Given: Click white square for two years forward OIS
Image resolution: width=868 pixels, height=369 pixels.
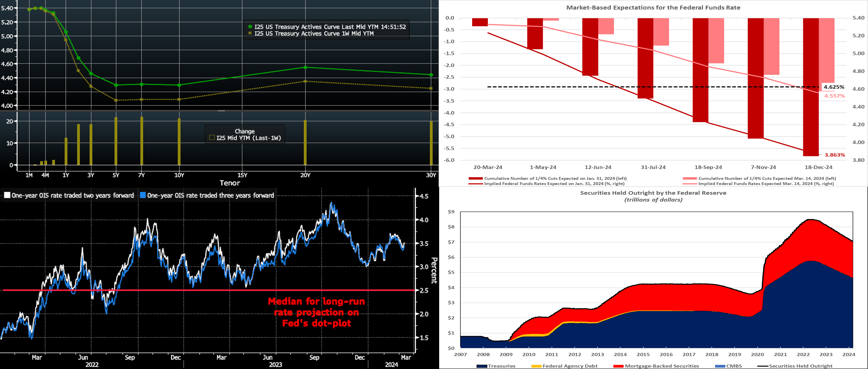Looking at the screenshot, I should coord(7,195).
